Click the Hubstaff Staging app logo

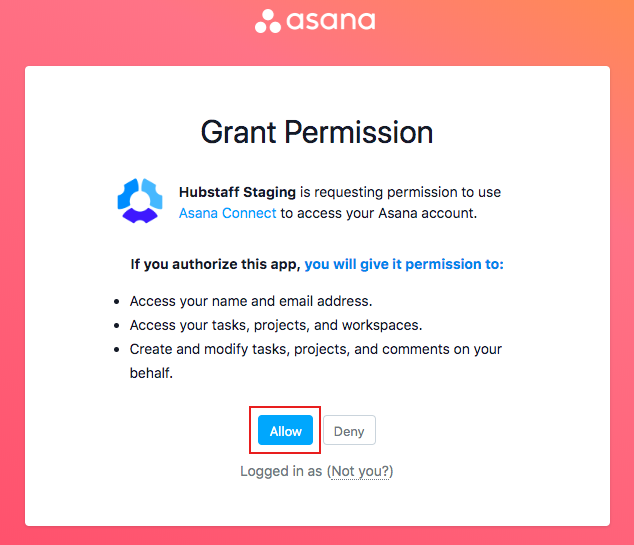140,201
